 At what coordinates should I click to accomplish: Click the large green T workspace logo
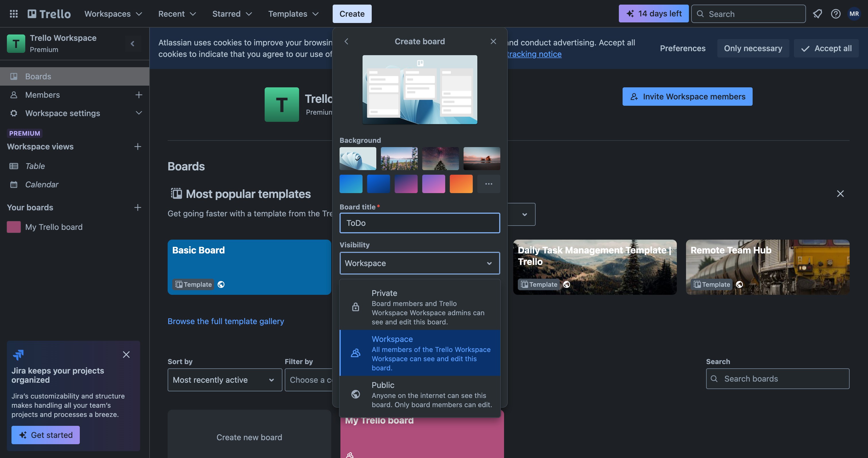click(282, 105)
